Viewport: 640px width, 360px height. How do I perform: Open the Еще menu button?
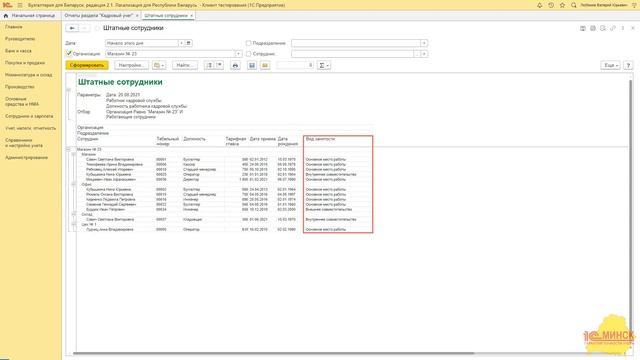point(611,65)
